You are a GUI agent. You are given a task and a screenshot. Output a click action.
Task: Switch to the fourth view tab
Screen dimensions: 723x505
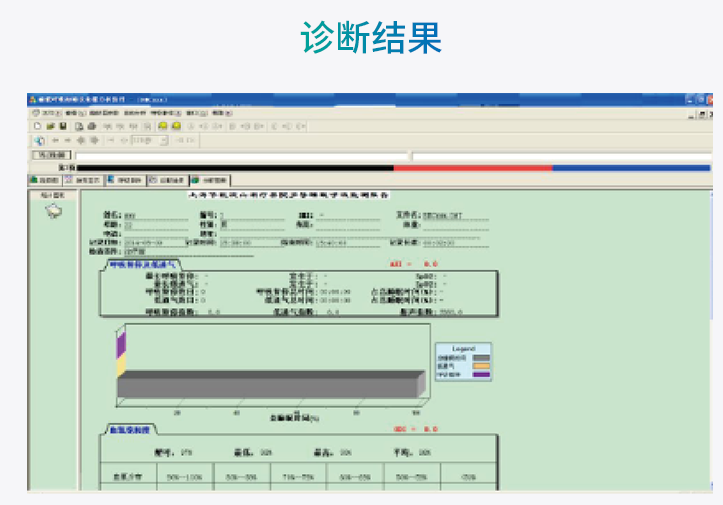click(x=167, y=180)
